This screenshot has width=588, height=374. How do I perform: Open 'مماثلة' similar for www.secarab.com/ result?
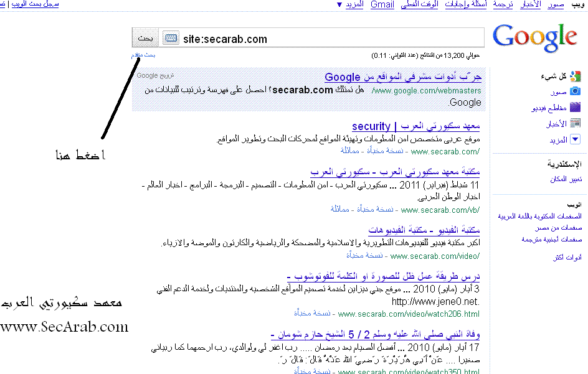click(350, 151)
